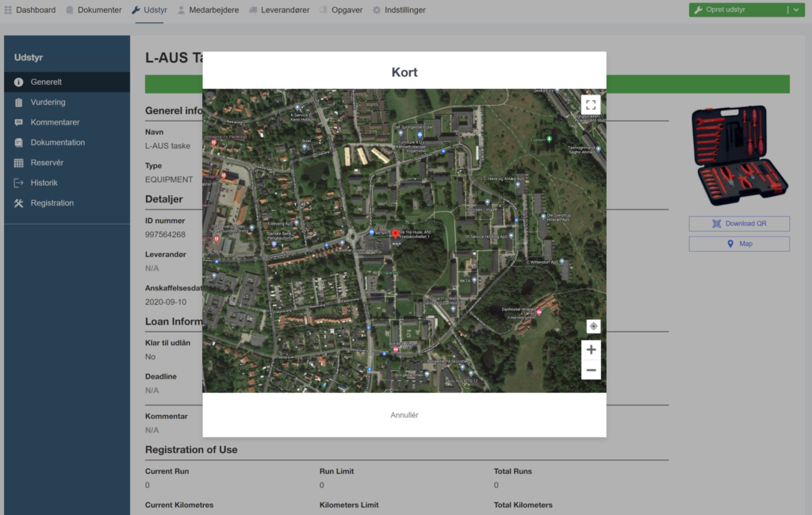Open Indstillinger settings

(400, 10)
